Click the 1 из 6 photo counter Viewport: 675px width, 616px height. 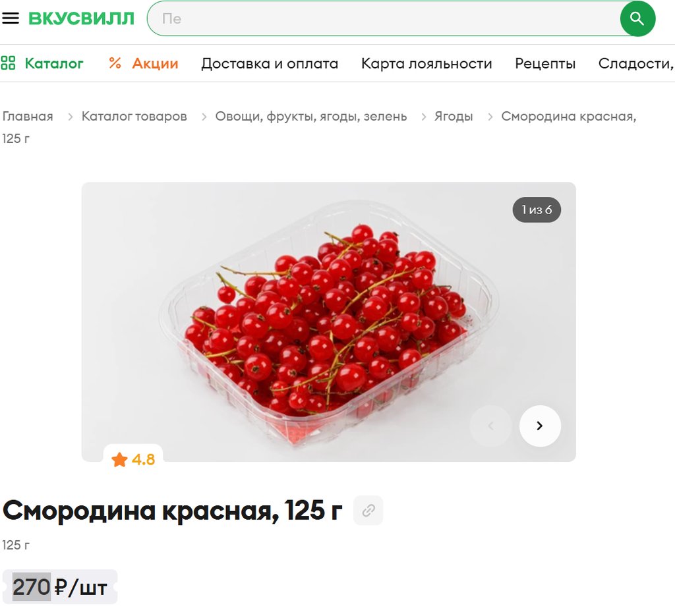pyautogui.click(x=537, y=210)
